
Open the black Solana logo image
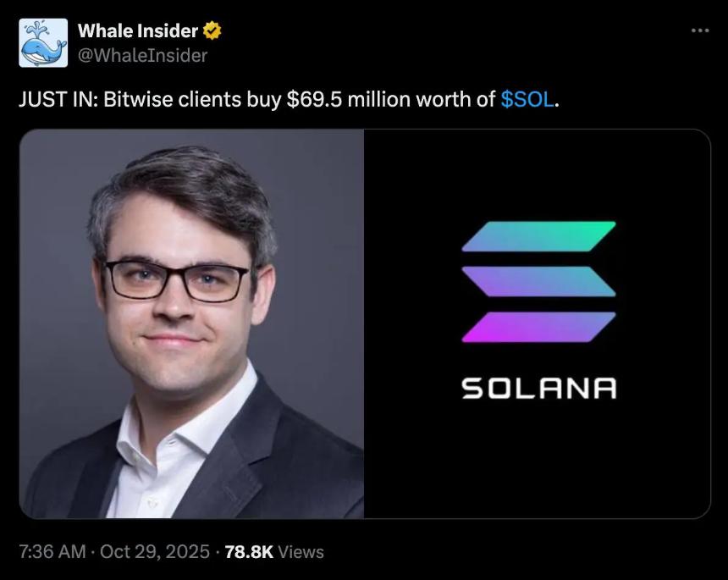click(538, 323)
